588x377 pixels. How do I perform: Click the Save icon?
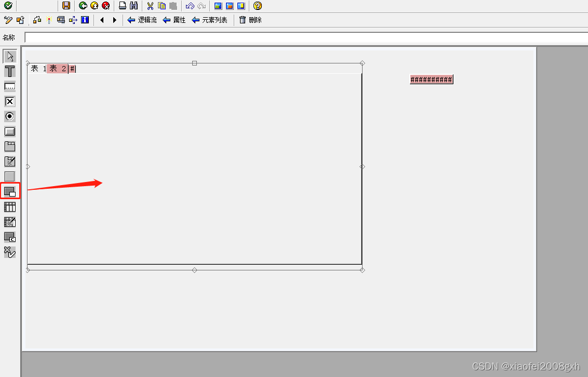click(x=66, y=6)
